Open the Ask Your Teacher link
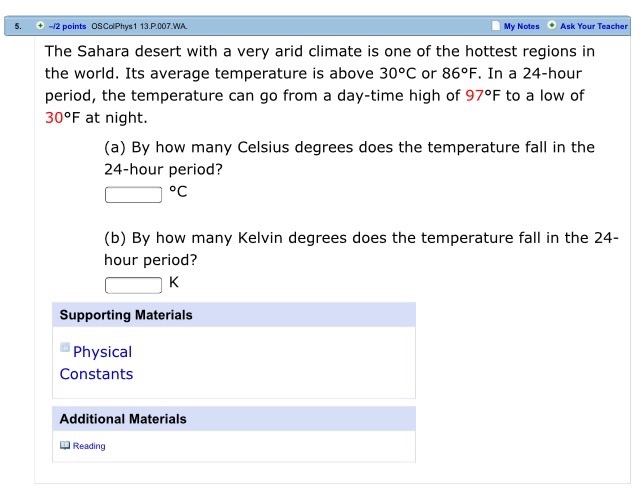This screenshot has width=640, height=495. [594, 26]
